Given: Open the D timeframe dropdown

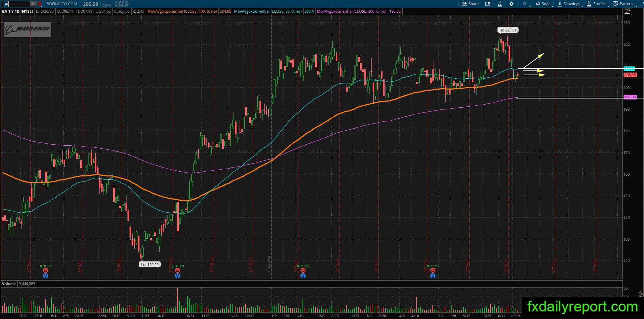Looking at the screenshot, I should pyautogui.click(x=525, y=4).
